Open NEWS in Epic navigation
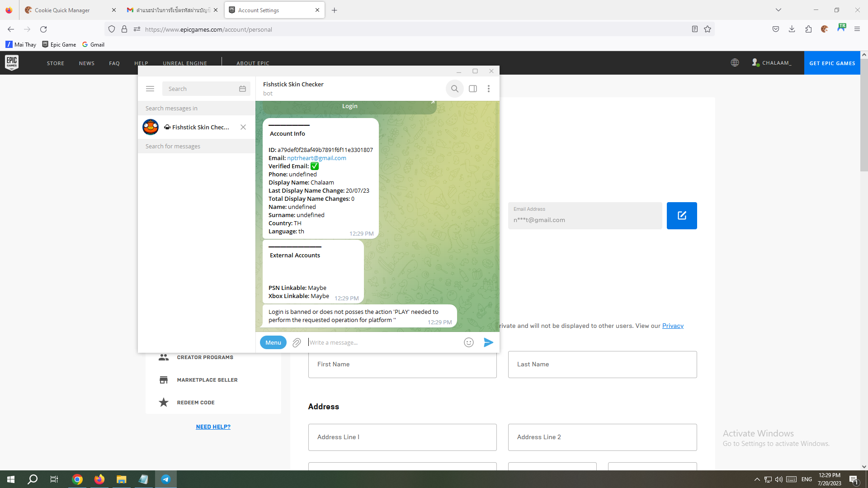This screenshot has height=488, width=868. pos(87,63)
